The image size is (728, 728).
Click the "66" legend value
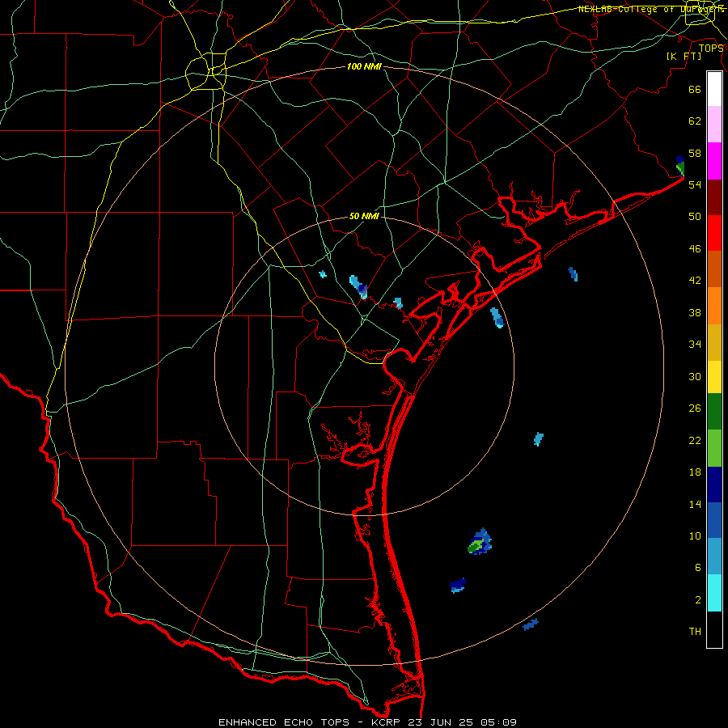(695, 89)
